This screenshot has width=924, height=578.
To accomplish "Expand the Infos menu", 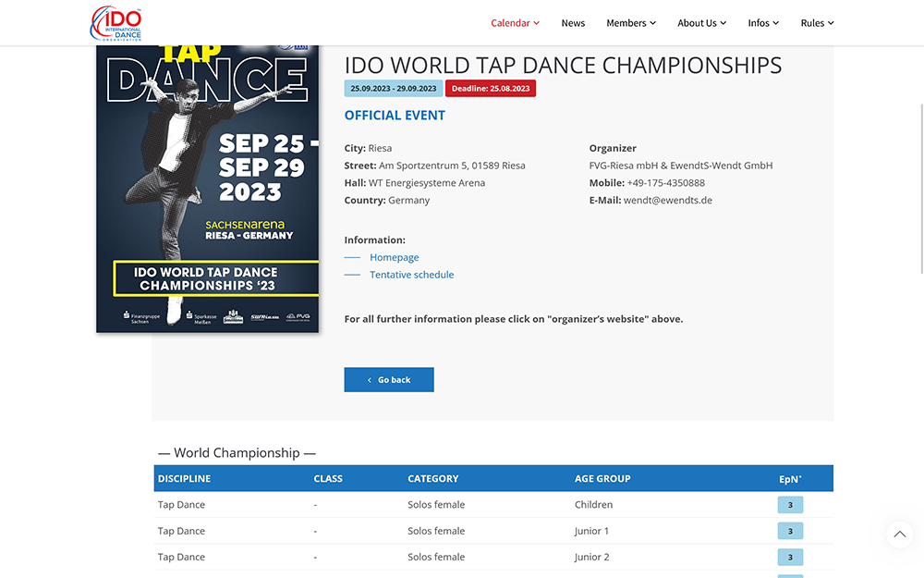I will pyautogui.click(x=763, y=23).
